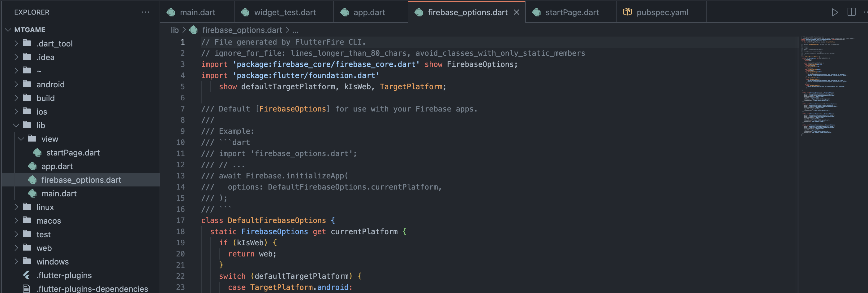The width and height of the screenshot is (868, 293).
Task: Select the firebase_options.dart tab
Action: pyautogui.click(x=467, y=12)
